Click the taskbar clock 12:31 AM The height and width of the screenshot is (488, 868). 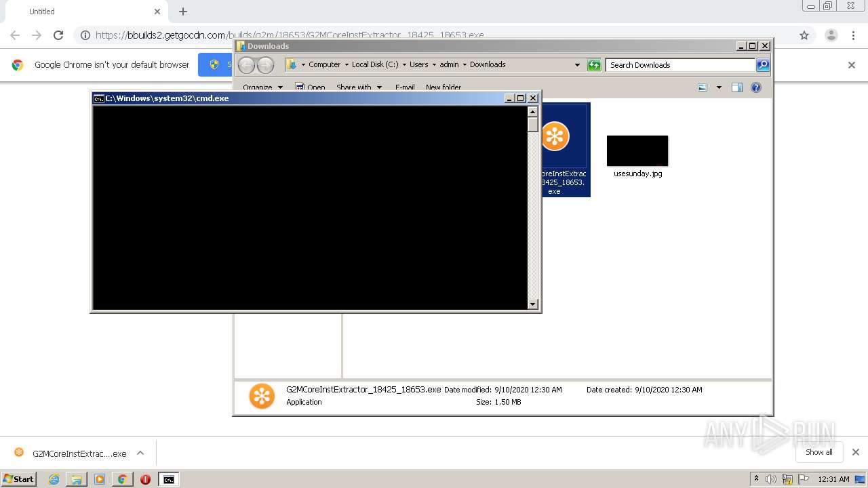pos(833,479)
